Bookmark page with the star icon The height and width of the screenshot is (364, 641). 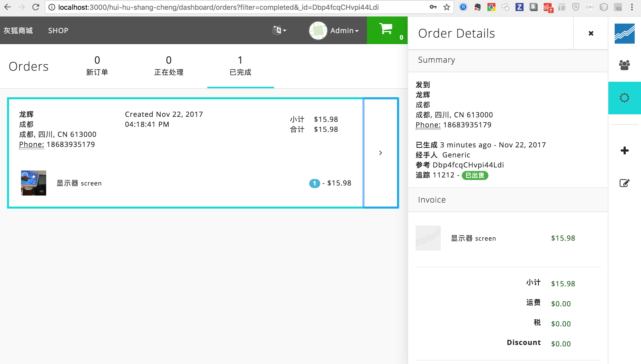point(447,7)
